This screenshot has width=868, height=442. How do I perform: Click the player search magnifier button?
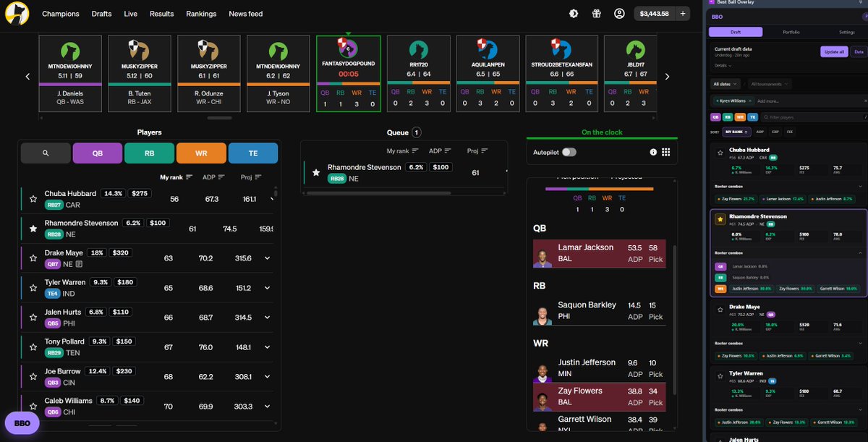46,153
